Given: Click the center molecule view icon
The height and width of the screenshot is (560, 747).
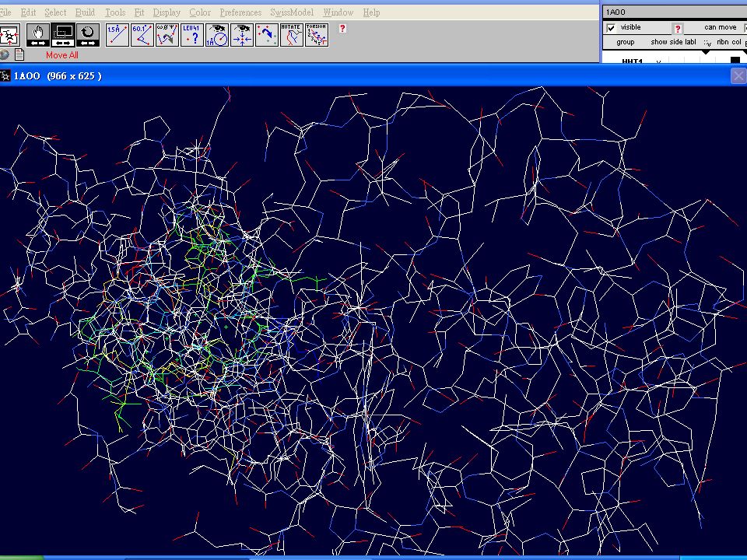Looking at the screenshot, I should pyautogui.click(x=9, y=35).
